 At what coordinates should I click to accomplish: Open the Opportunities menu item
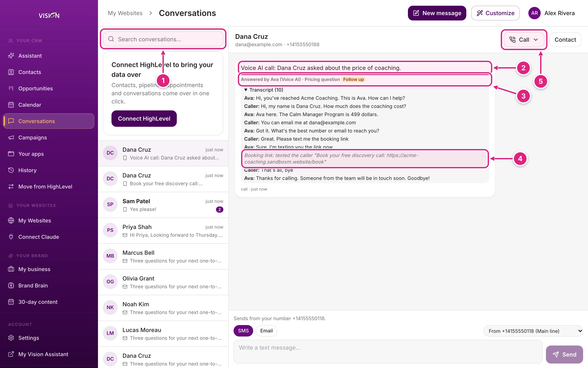point(49,88)
